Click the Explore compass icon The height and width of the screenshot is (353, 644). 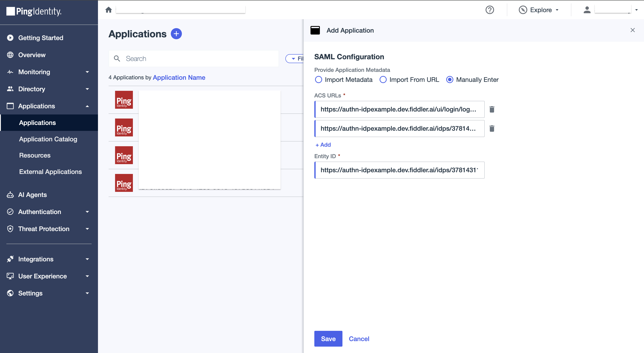coord(523,10)
